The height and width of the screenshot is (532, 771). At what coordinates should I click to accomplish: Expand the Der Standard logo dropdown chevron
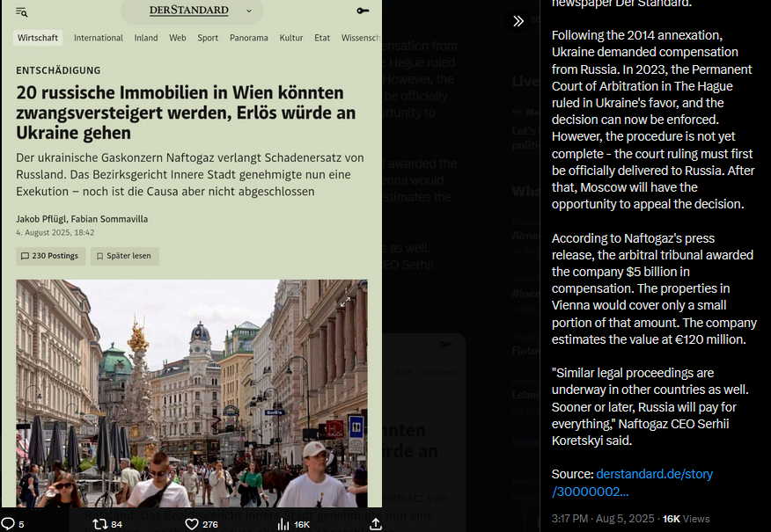click(249, 11)
